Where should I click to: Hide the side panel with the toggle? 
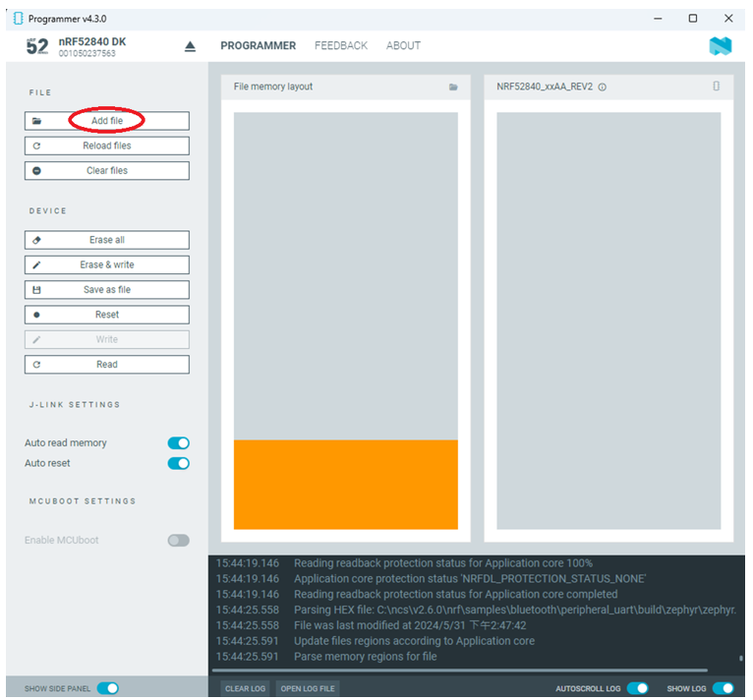107,688
